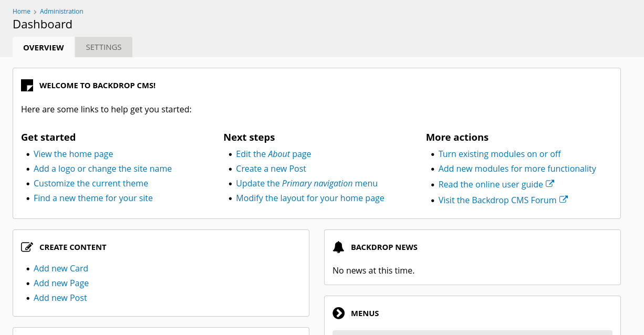Screen dimensions: 644x335
Task: Click Create a new Post
Action: tap(271, 169)
